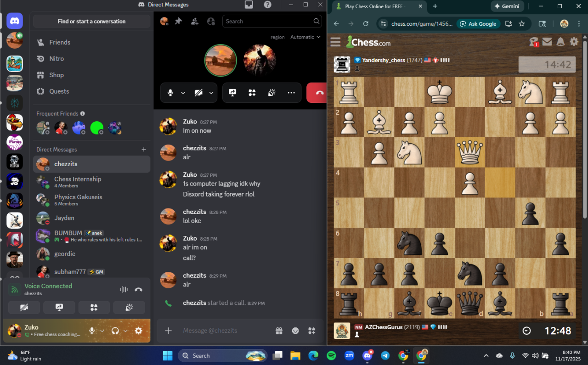This screenshot has height=365, width=588.
Task: Share screen from the Voice Connected panel
Action: (59, 308)
